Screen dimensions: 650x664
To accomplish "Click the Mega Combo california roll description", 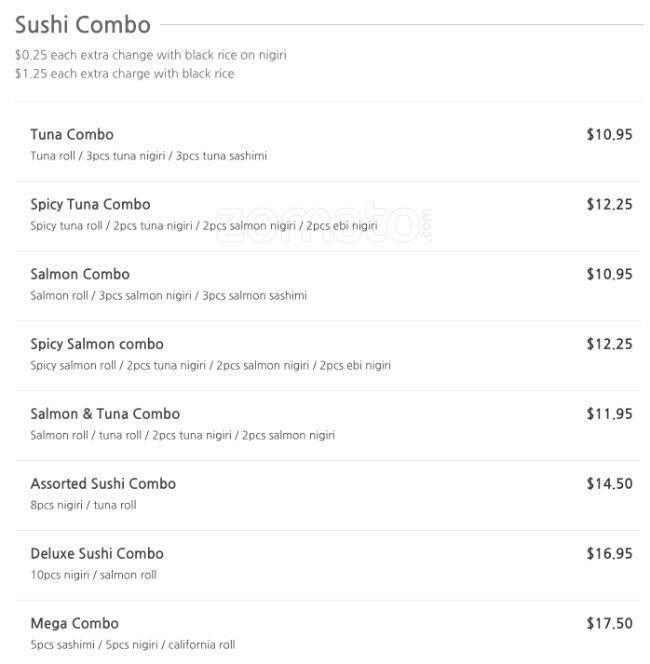I will 132,645.
